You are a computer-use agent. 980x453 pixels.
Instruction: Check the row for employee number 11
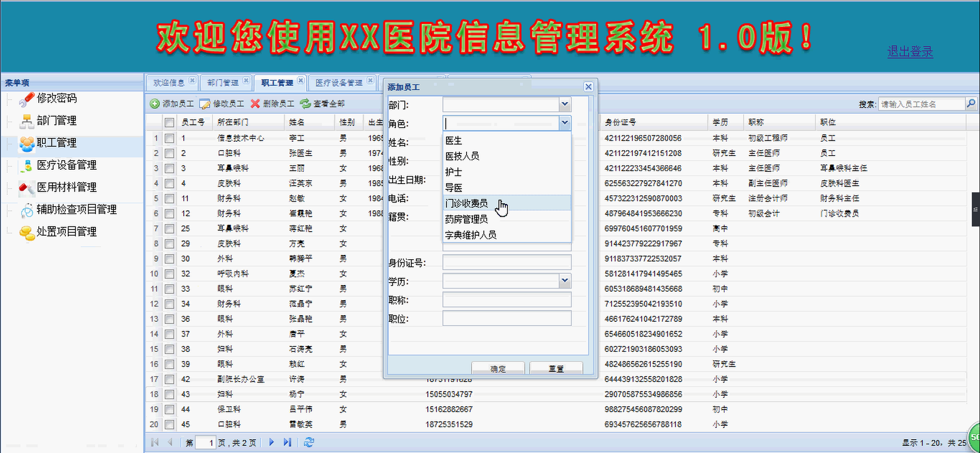(169, 198)
